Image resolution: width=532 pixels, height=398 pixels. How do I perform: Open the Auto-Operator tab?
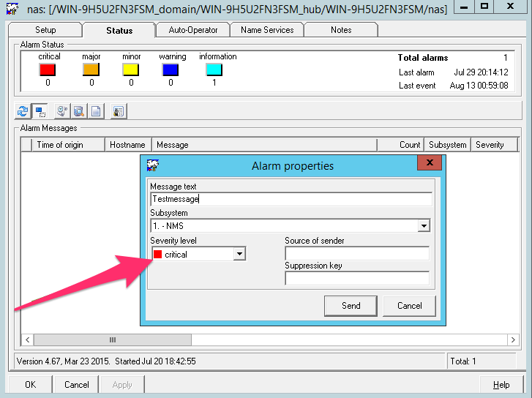(x=192, y=30)
